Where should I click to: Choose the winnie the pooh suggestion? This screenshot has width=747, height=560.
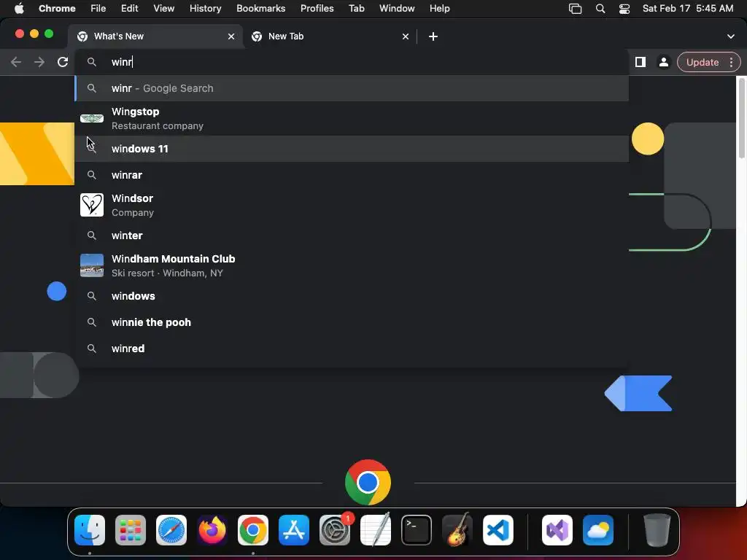352,322
